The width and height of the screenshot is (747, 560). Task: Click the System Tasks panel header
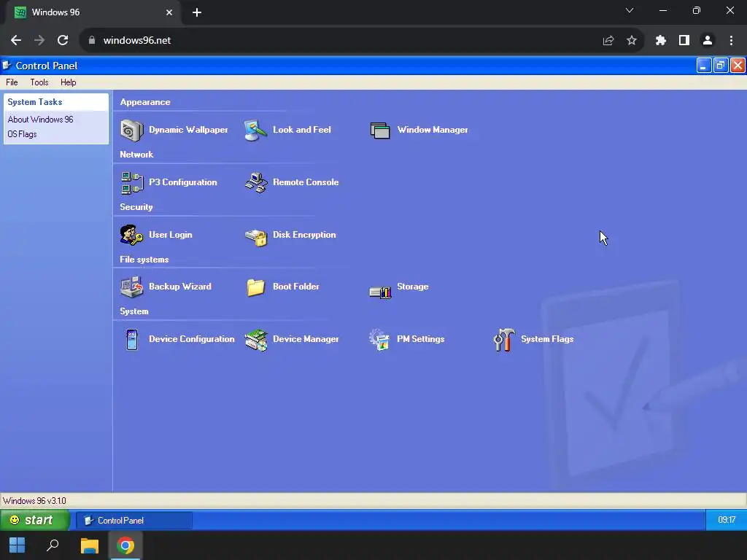[56, 102]
